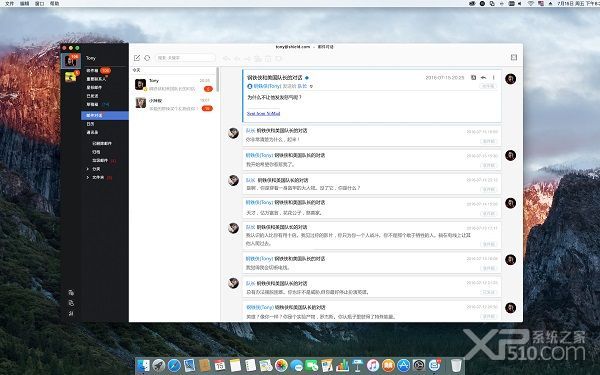Screen dimensions: 600x375
Task: Click the compose new mail icon
Action: click(137, 58)
